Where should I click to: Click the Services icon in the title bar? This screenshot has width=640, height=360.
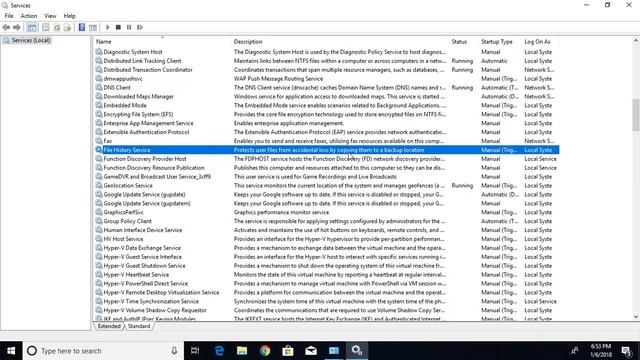click(5, 5)
